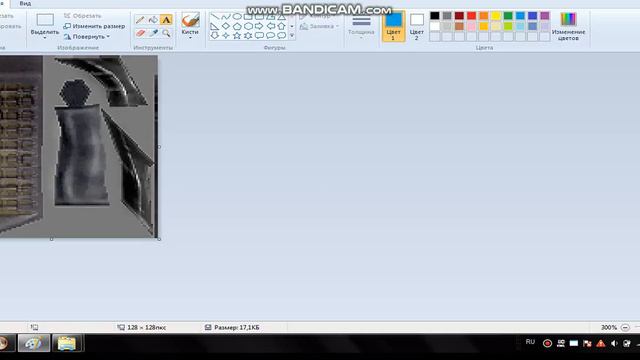
Task: Choose the Rounded rectangular callout shape
Action: point(259,36)
